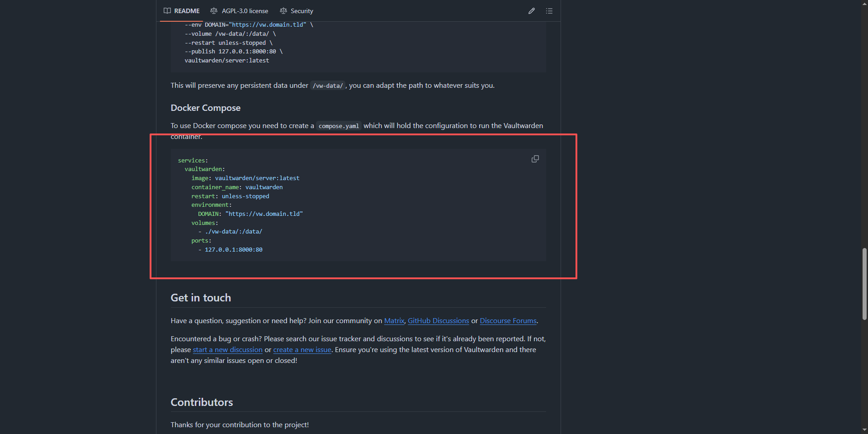Visit the Discourse Forums link
The width and height of the screenshot is (868, 434).
click(508, 321)
